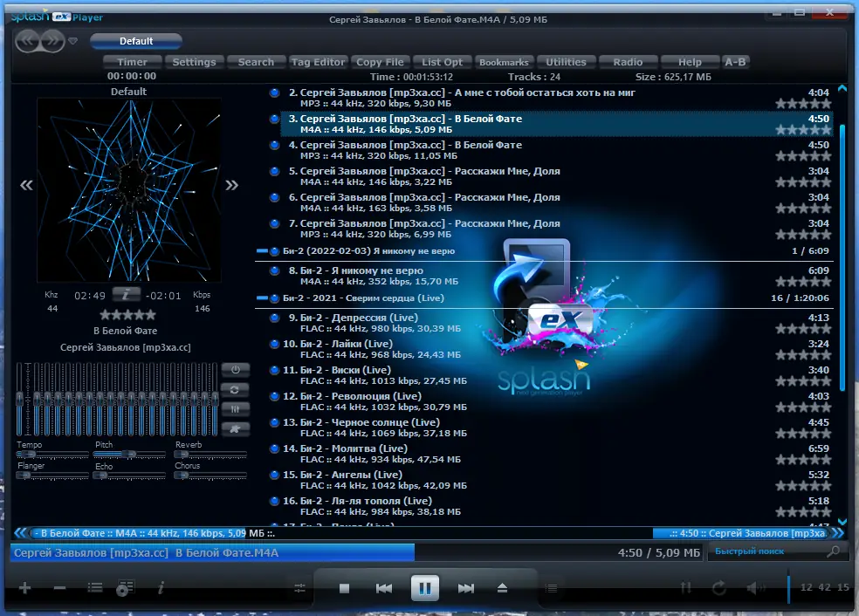Click the Tempo slider
The height and width of the screenshot is (616, 859).
click(x=52, y=455)
